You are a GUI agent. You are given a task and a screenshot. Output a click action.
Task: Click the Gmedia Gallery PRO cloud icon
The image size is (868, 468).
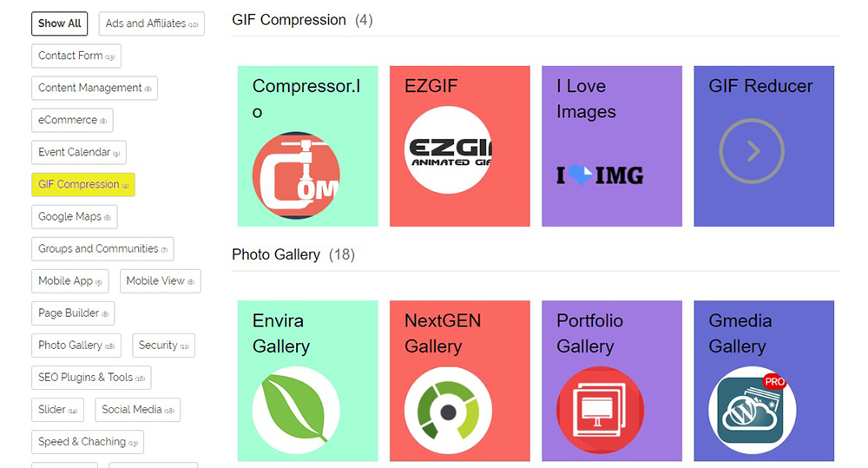(x=753, y=411)
